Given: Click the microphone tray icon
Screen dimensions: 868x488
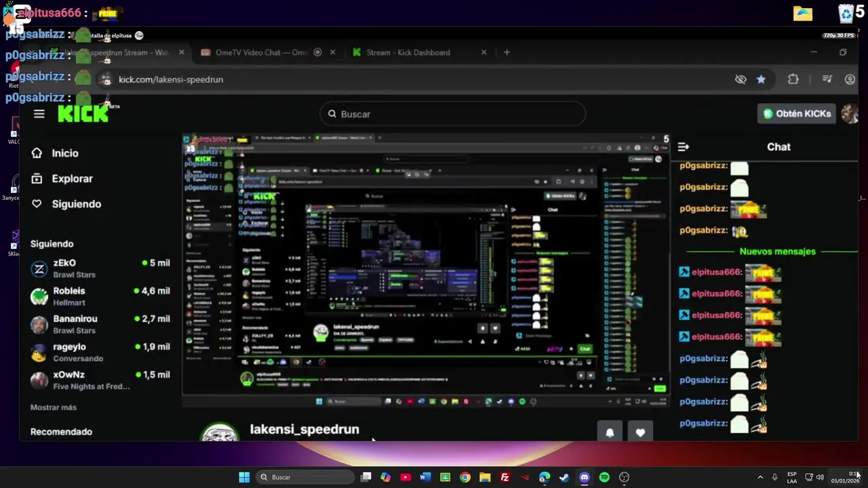Looking at the screenshot, I should (x=774, y=477).
